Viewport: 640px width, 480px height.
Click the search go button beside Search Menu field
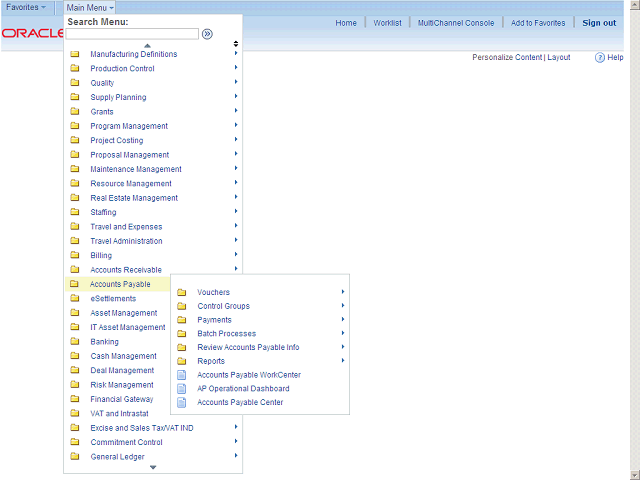tap(207, 33)
